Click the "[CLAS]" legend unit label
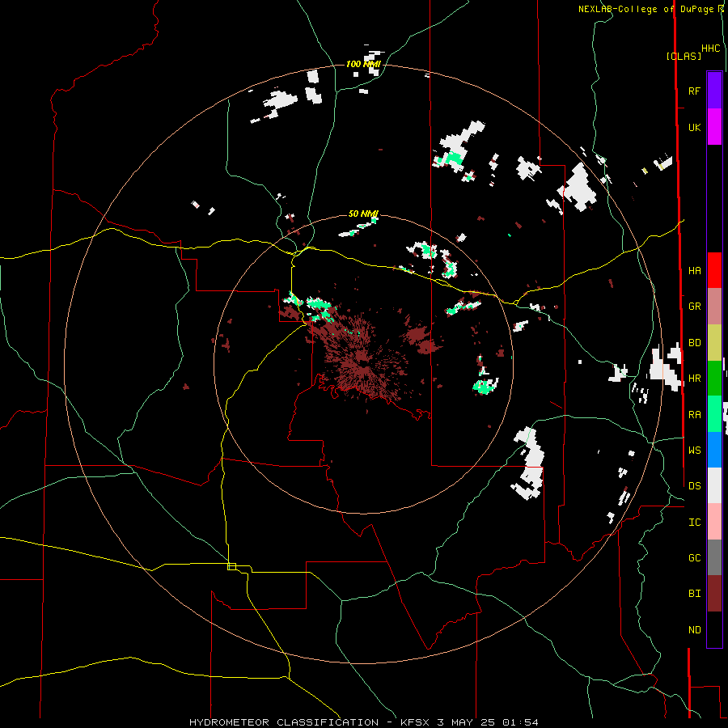 684,56
